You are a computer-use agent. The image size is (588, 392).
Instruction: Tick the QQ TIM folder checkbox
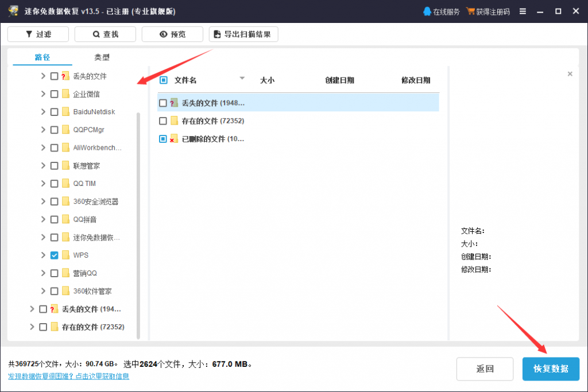point(54,183)
